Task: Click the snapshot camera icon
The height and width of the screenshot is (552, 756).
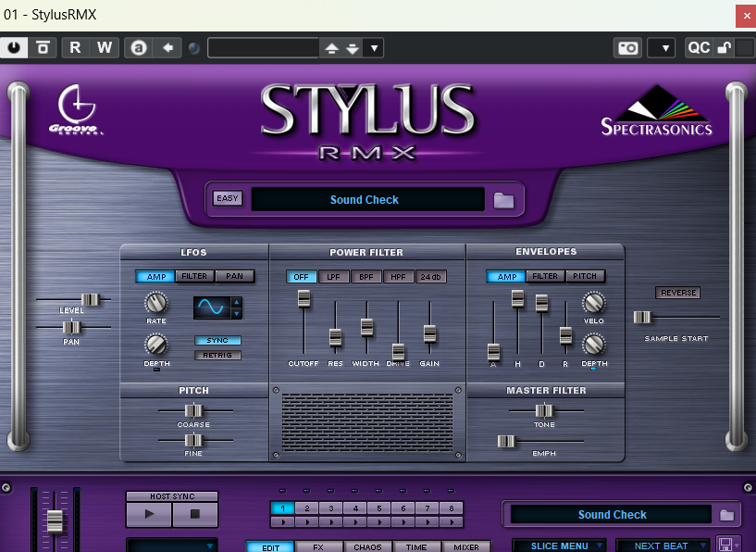Action: pos(626,47)
